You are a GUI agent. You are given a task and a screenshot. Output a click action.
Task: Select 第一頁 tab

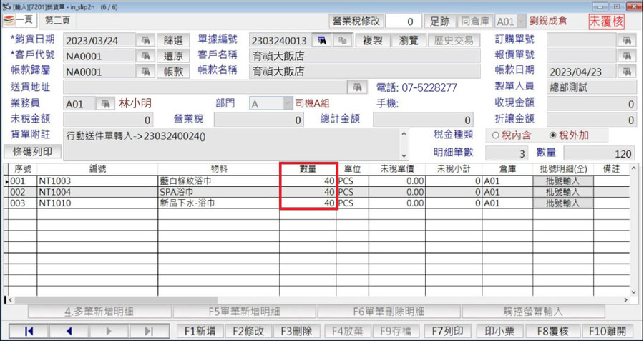(20, 20)
